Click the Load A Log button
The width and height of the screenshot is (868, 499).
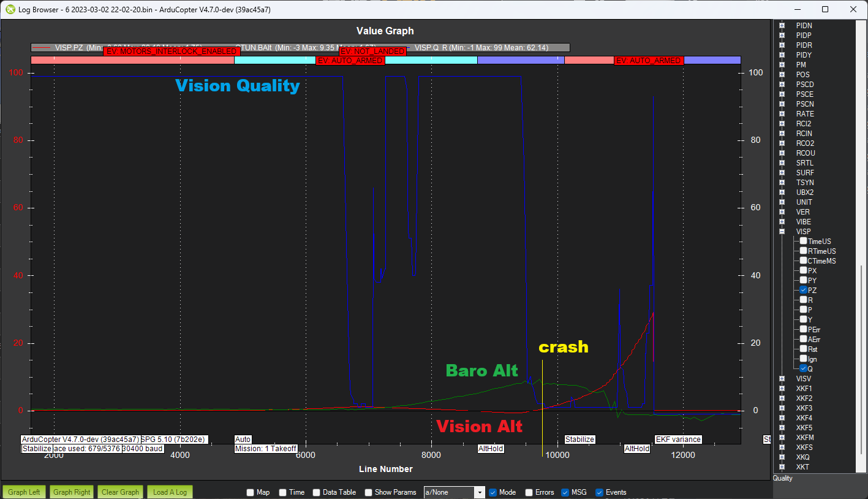click(169, 492)
